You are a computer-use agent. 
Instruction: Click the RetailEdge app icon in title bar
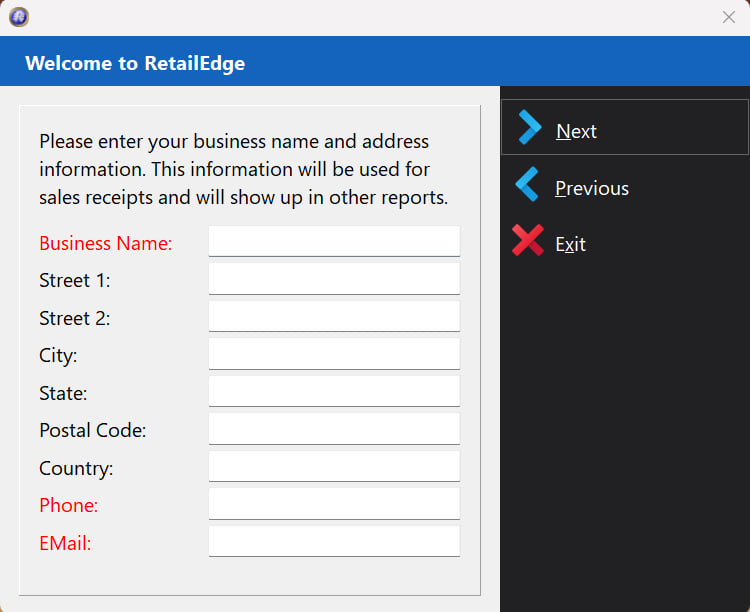click(x=19, y=17)
